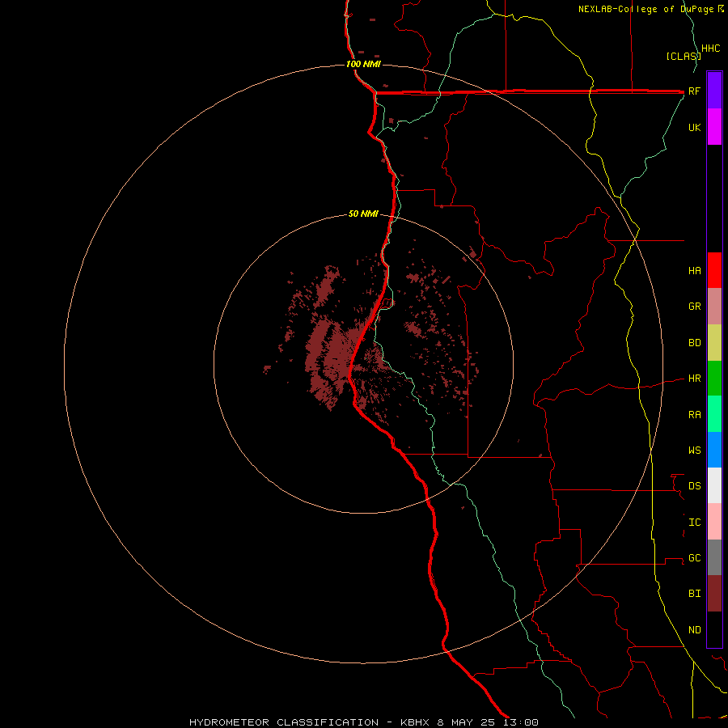Click the HR legend label
Image resolution: width=728 pixels, height=728 pixels.
(695, 379)
